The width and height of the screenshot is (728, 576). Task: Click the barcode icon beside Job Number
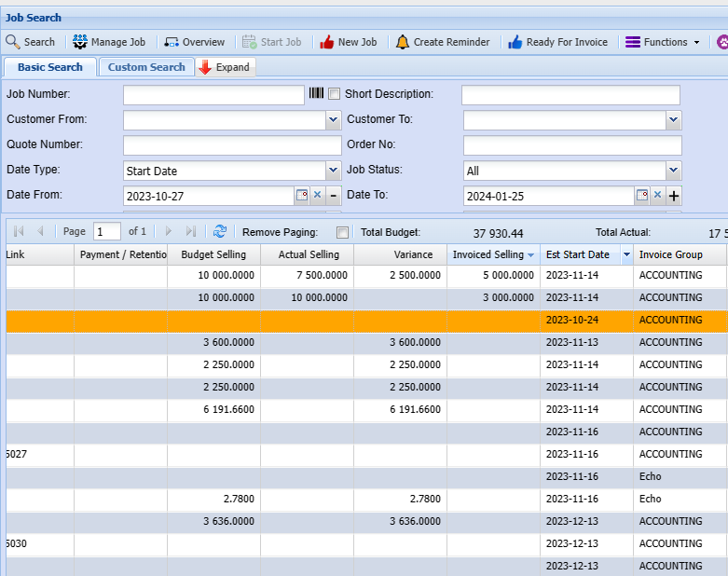[316, 94]
